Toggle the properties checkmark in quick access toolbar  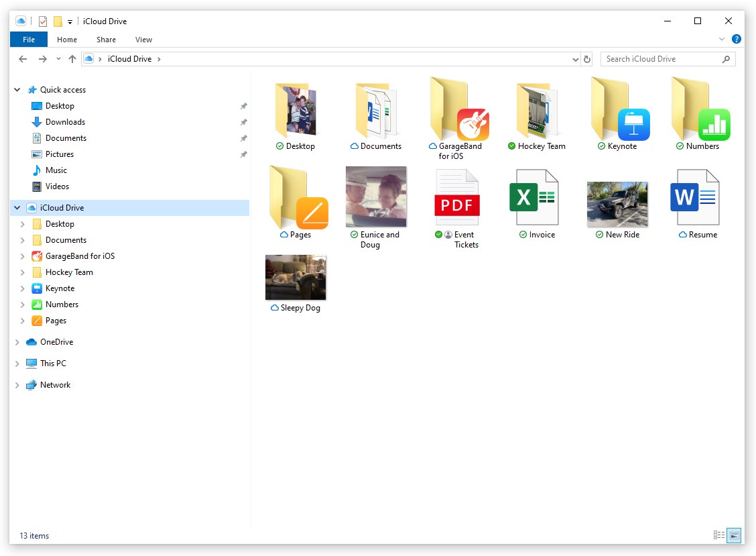point(43,21)
